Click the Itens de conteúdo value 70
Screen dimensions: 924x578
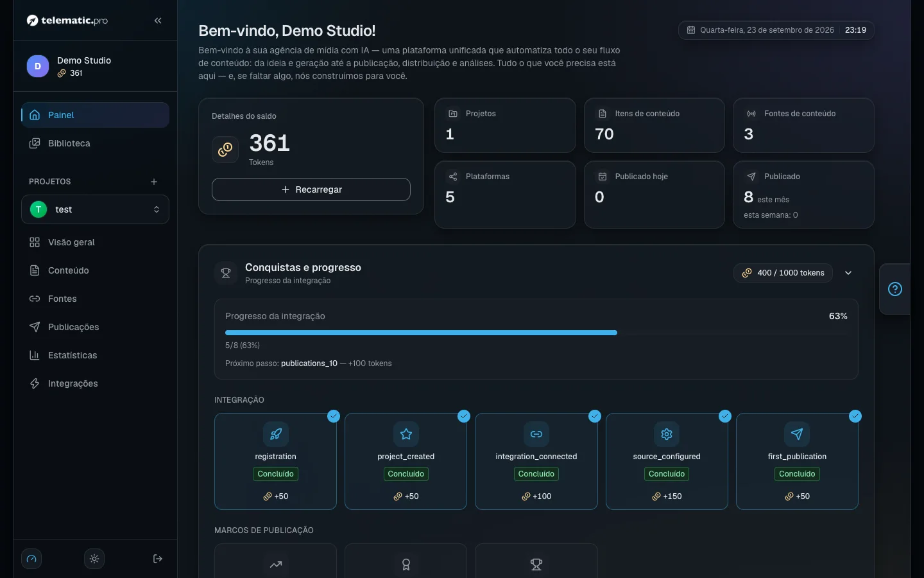pyautogui.click(x=604, y=134)
